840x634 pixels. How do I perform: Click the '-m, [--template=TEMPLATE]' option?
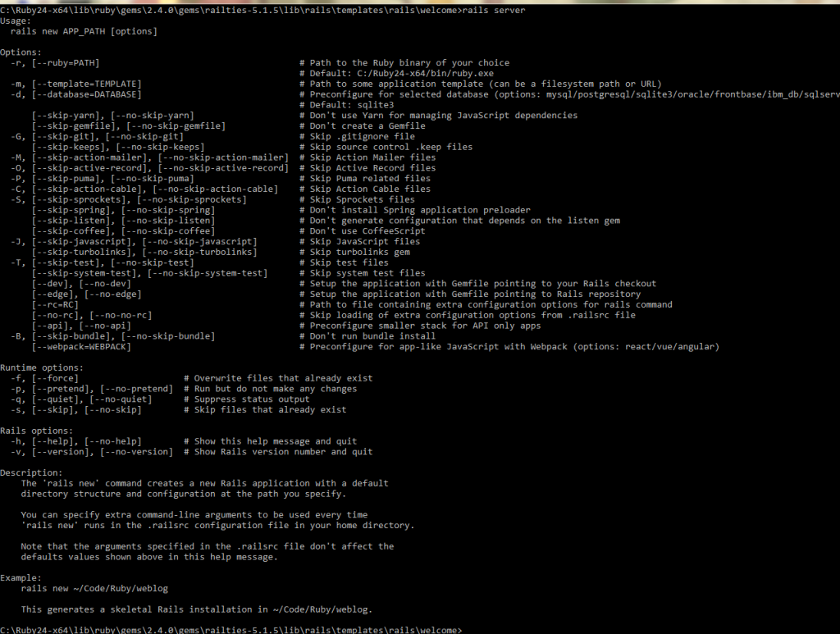click(76, 84)
